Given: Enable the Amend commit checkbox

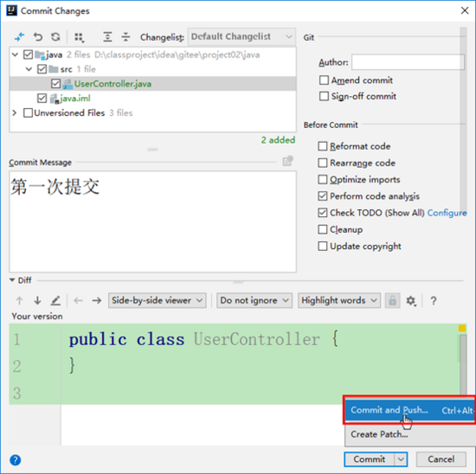Looking at the screenshot, I should tap(324, 80).
